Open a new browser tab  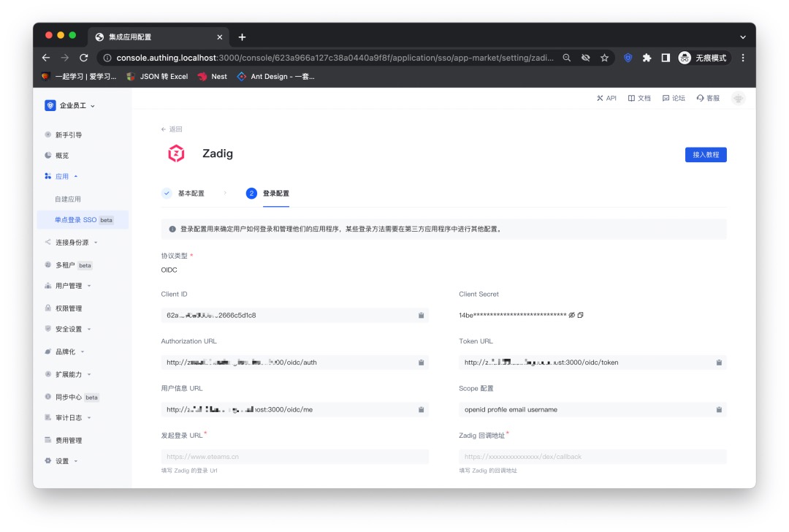(242, 37)
